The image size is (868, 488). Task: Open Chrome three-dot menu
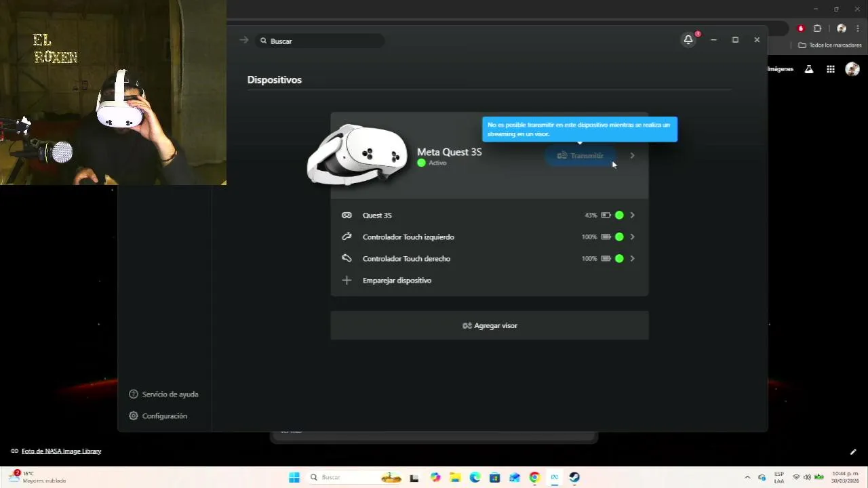(857, 28)
